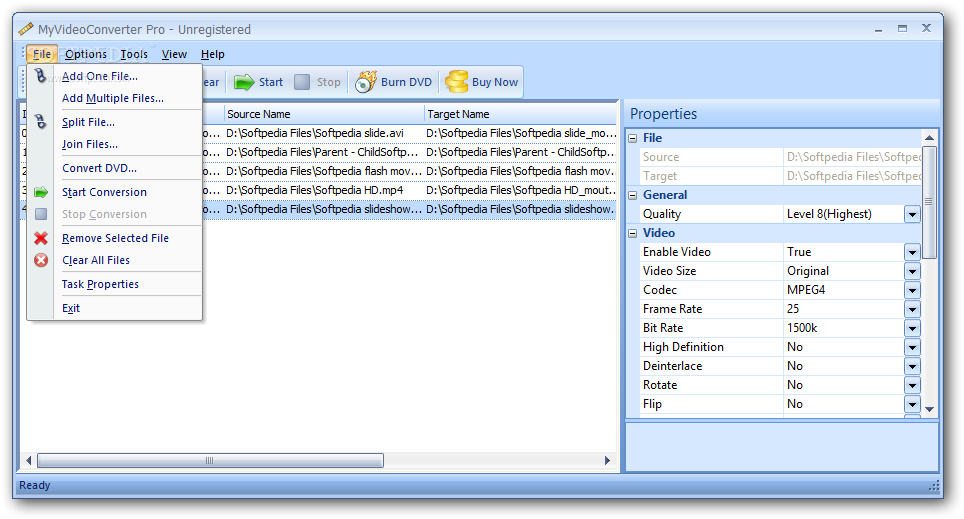Image resolution: width=964 pixels, height=519 pixels.
Task: Click Split File... menu entry text
Action: (x=89, y=122)
